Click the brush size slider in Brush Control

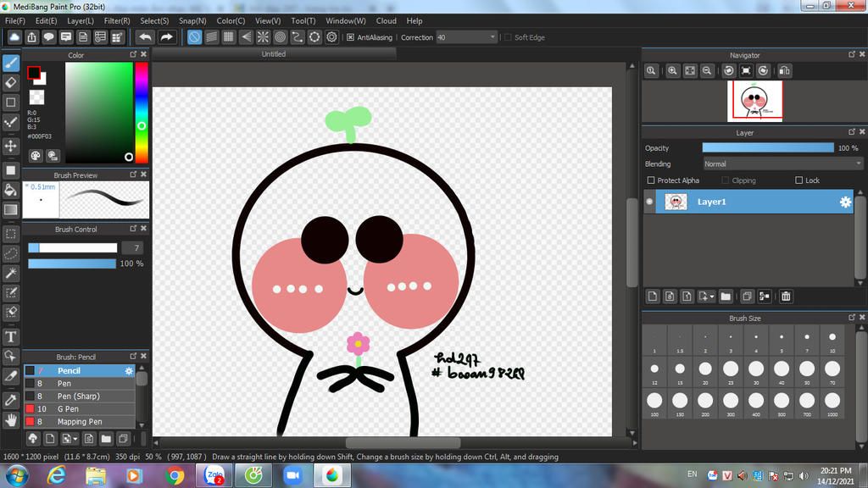pos(73,248)
